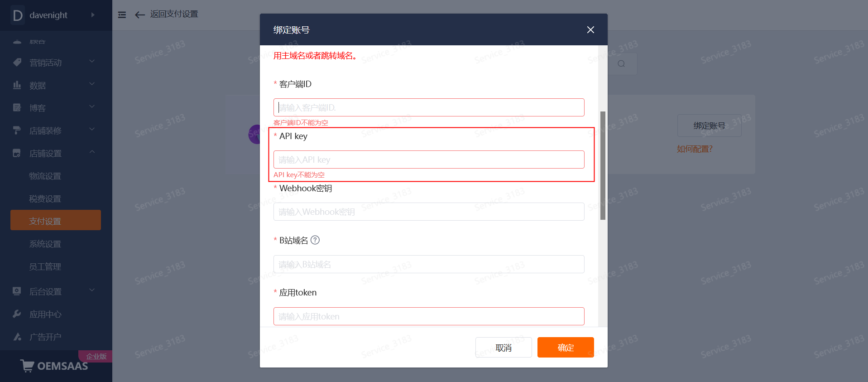The image size is (868, 382).
Task: Select 物流设置 in the sidebar
Action: tap(45, 176)
